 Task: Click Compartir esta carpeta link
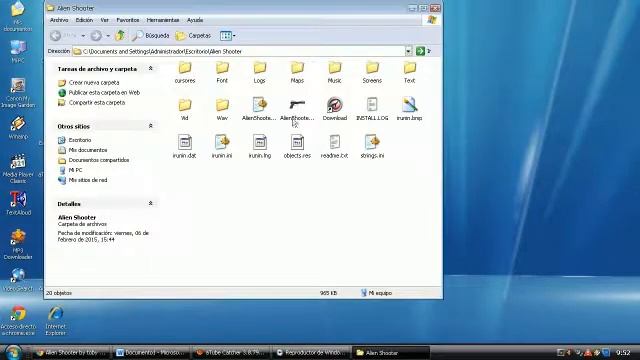97,103
